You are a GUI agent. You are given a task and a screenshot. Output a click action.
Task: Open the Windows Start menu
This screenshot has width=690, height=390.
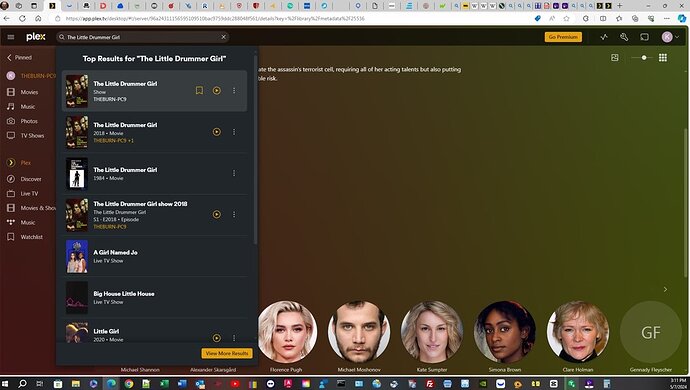[x=5, y=384]
